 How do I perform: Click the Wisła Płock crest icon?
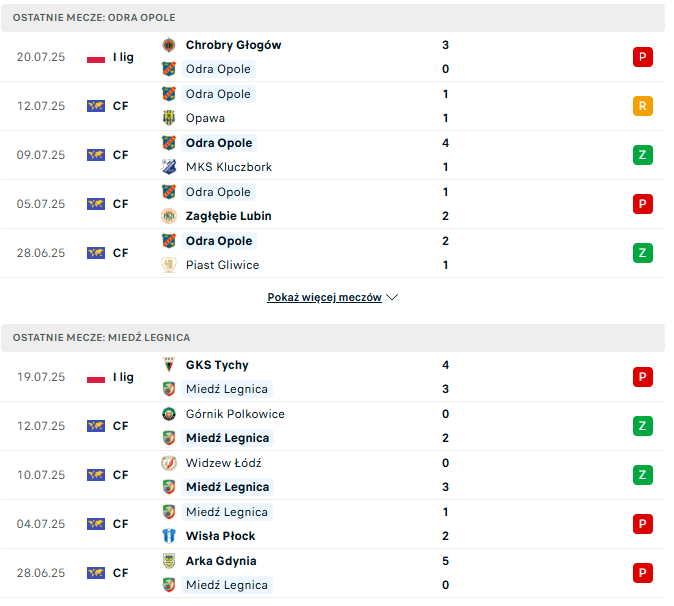coord(169,536)
